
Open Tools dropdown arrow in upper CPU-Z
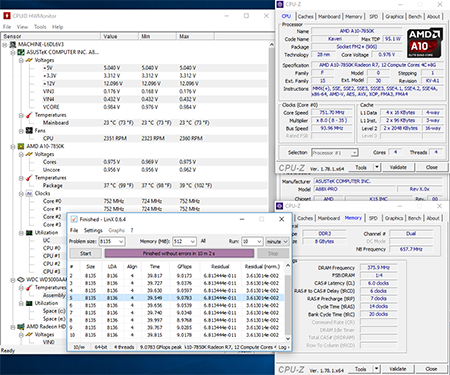377,167
